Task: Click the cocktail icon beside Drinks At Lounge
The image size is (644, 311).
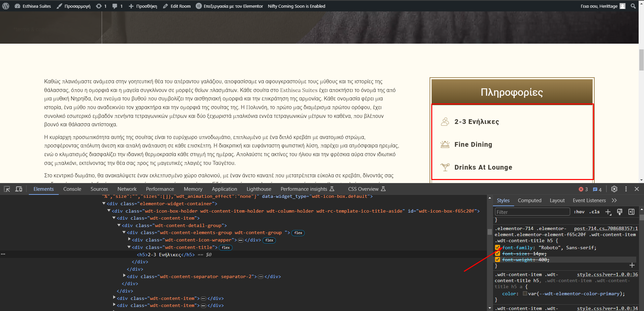Action: tap(445, 167)
